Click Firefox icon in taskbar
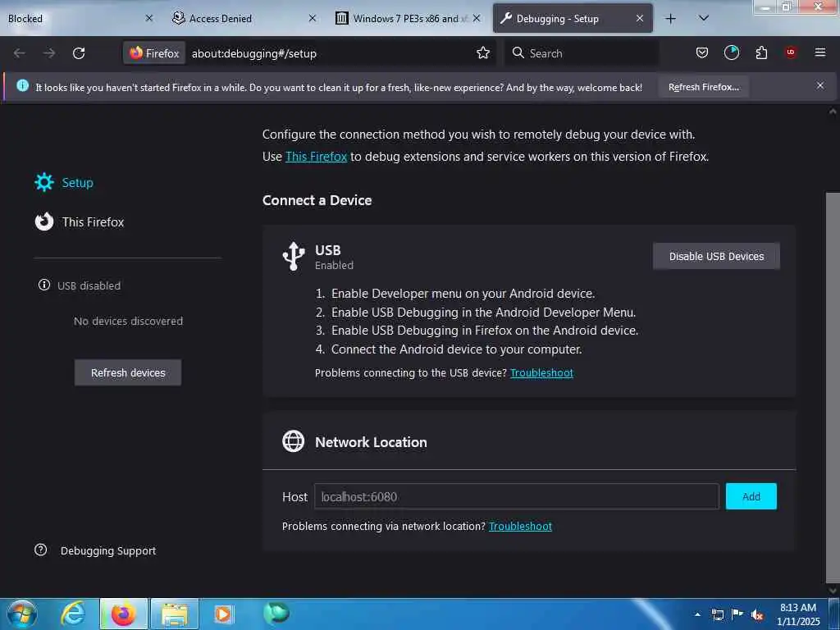 pos(123,614)
